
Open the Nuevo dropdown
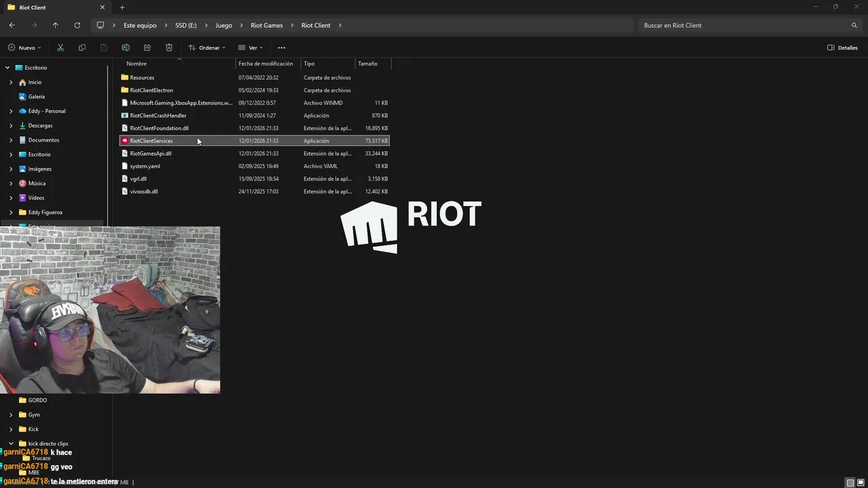point(24,47)
